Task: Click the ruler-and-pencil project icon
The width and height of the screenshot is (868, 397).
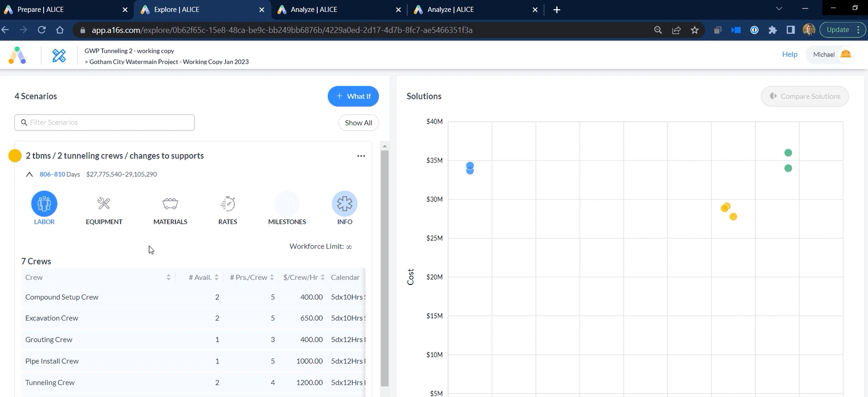Action: (59, 56)
